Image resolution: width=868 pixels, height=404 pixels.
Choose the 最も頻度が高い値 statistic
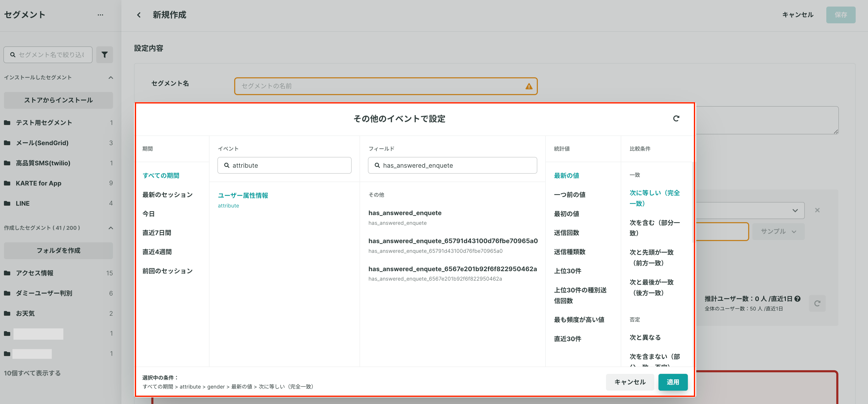point(579,319)
